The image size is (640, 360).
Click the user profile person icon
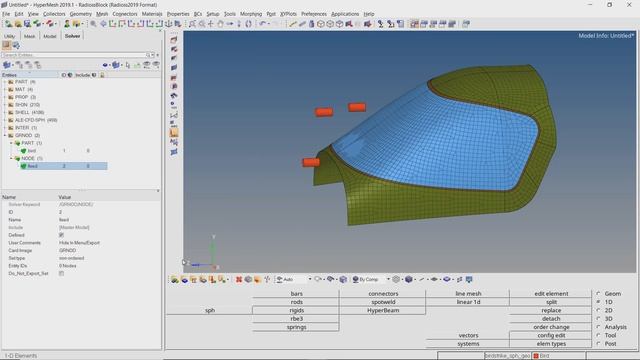[67, 24]
